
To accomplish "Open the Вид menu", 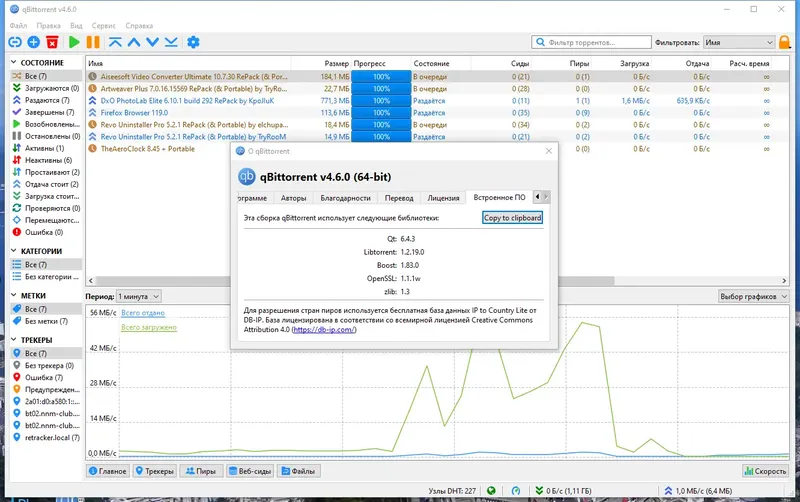I will [x=77, y=26].
